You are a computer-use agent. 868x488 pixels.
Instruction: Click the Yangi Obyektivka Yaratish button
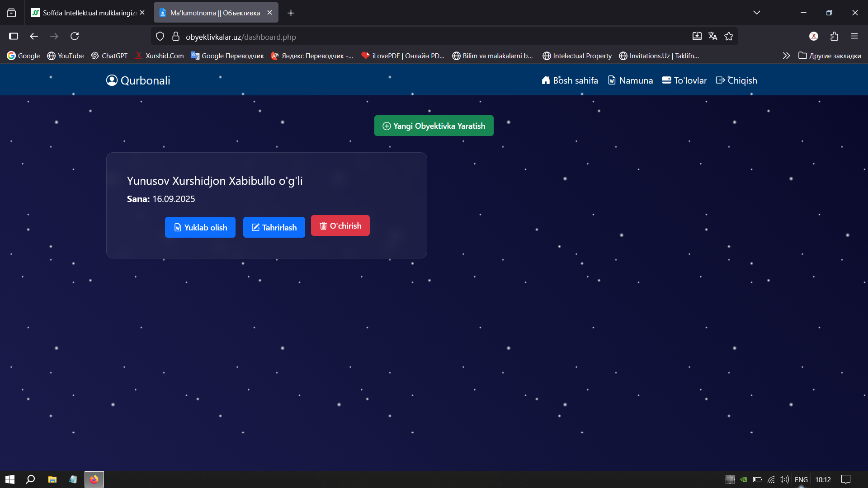point(434,126)
